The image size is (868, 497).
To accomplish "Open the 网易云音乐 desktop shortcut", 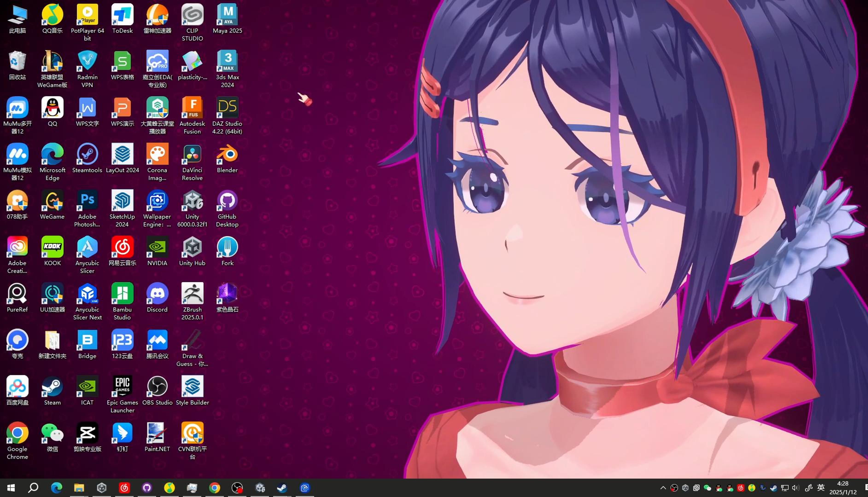I will (x=122, y=251).
